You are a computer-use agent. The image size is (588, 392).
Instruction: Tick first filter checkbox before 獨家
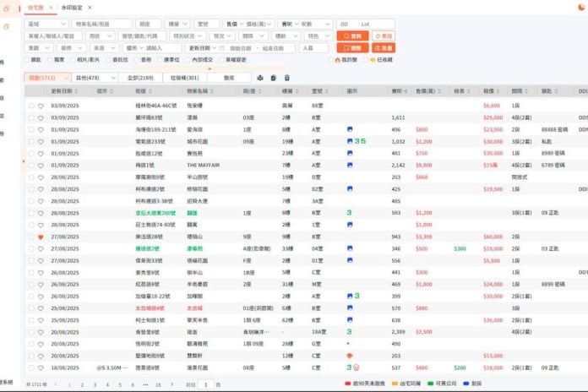pos(27,60)
